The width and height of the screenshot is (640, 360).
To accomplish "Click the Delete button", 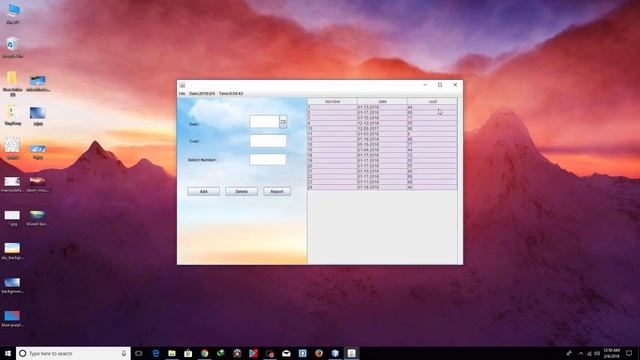I will [241, 191].
